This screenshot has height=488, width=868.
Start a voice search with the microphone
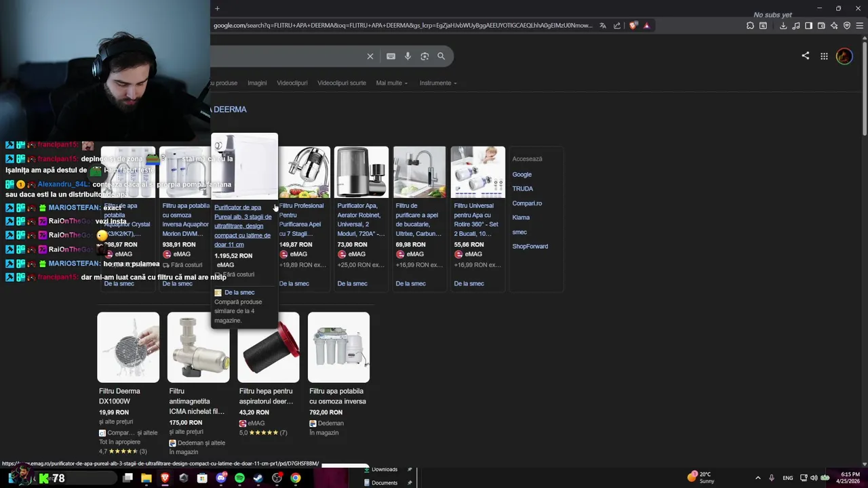point(408,56)
